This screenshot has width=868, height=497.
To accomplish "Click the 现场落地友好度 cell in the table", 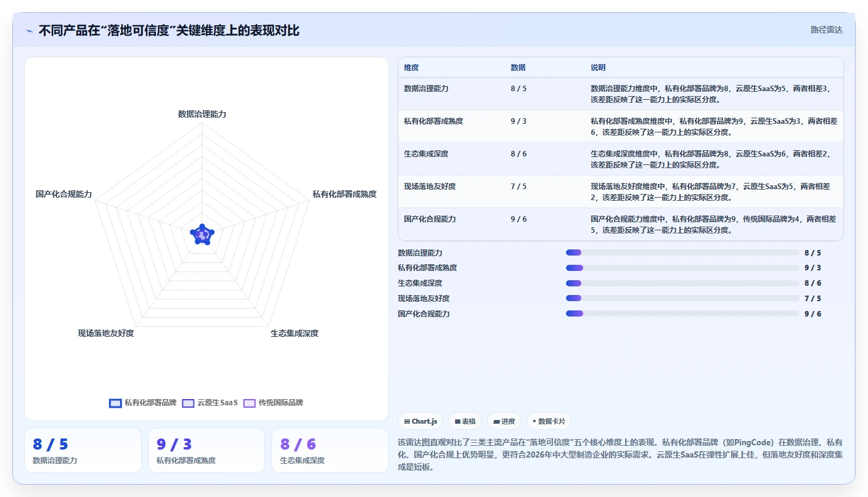I will point(430,187).
